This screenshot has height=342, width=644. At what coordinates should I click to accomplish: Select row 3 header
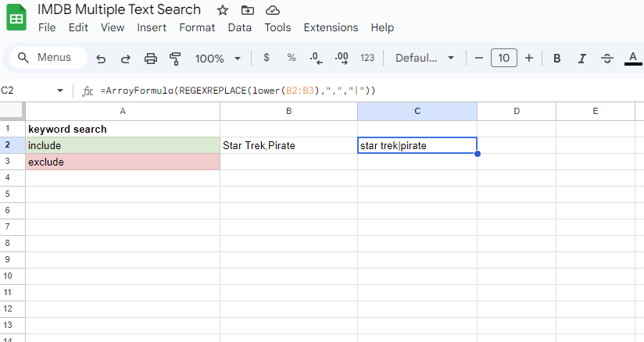point(13,162)
